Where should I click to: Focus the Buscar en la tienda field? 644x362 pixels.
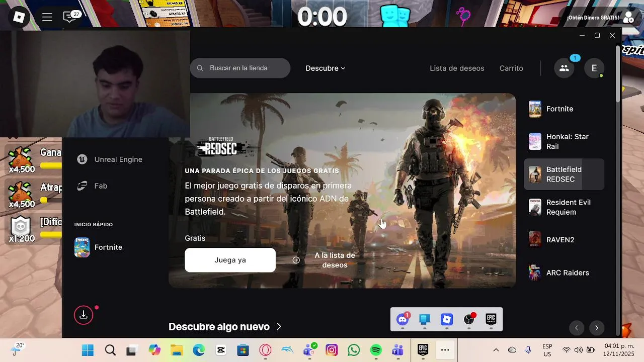tap(240, 68)
